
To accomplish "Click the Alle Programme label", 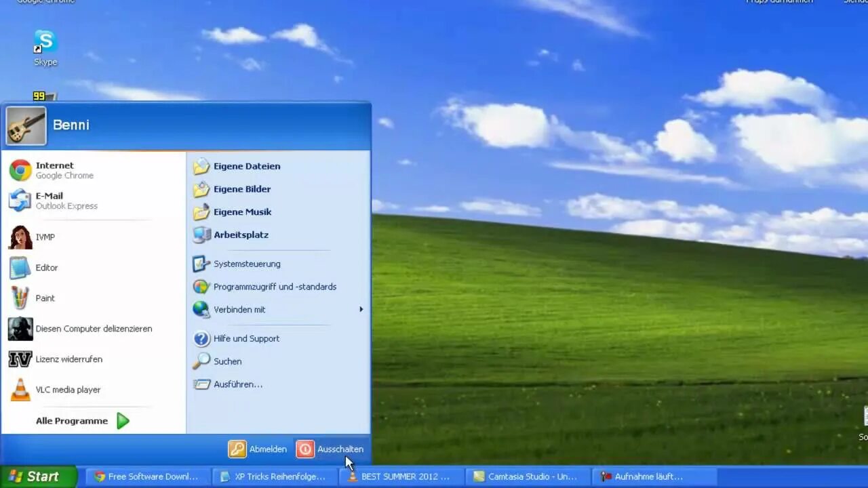I will 72,421.
